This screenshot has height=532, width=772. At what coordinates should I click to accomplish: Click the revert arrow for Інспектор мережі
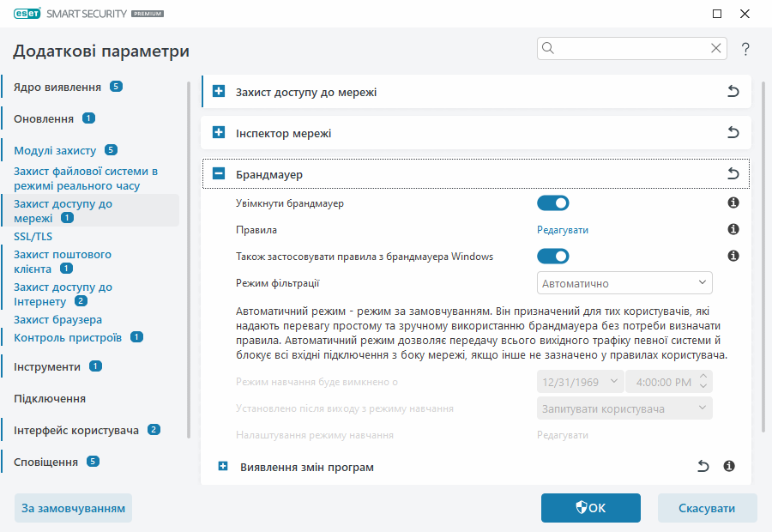[733, 133]
